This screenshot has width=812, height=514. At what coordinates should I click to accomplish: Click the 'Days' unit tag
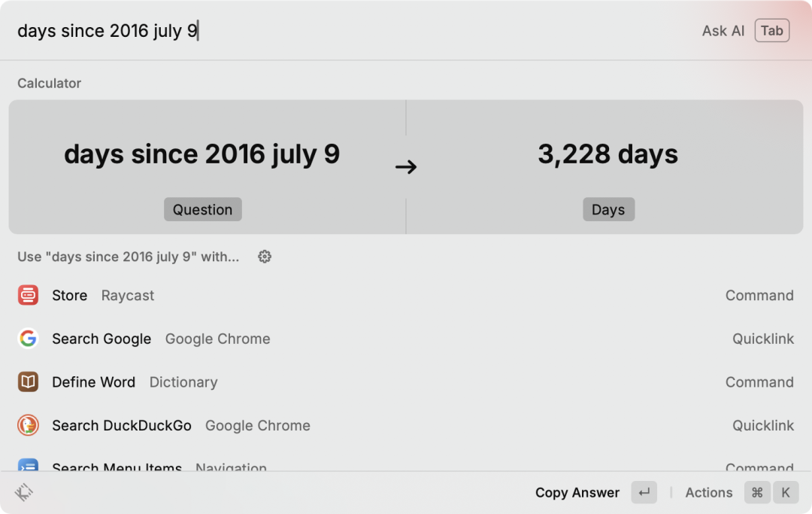608,209
